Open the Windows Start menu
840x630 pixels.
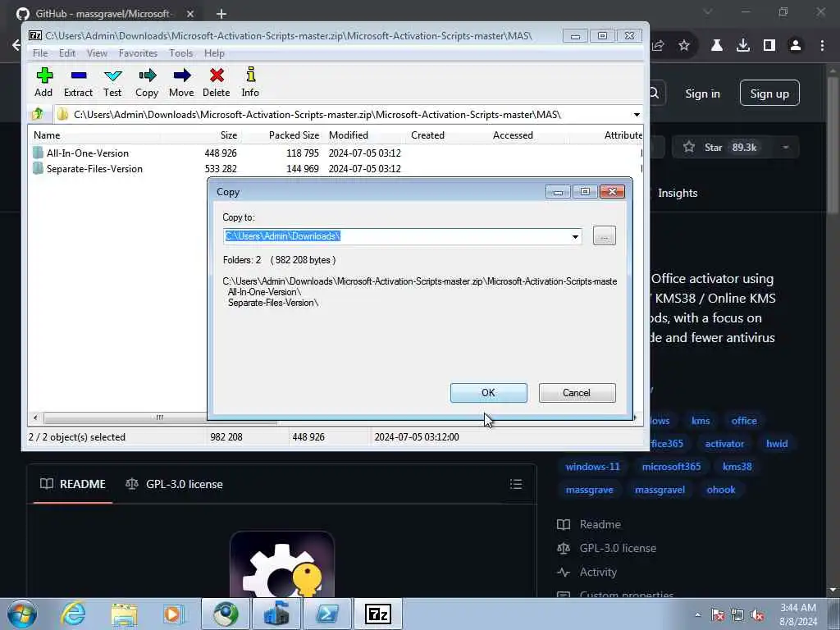[x=22, y=614]
